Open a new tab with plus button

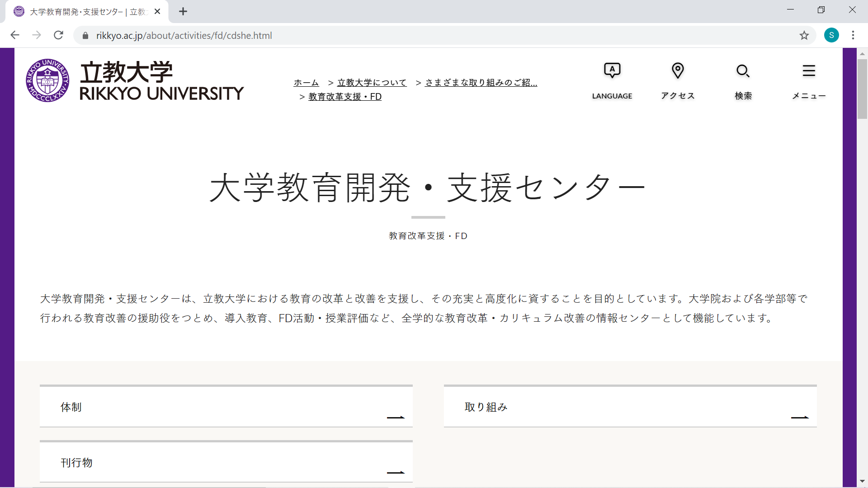[x=183, y=12]
